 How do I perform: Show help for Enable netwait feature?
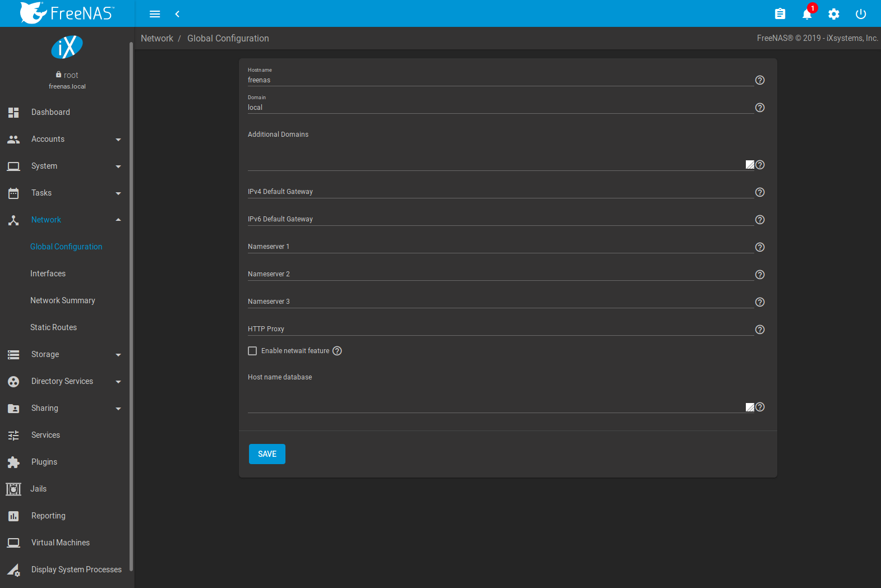tap(337, 351)
